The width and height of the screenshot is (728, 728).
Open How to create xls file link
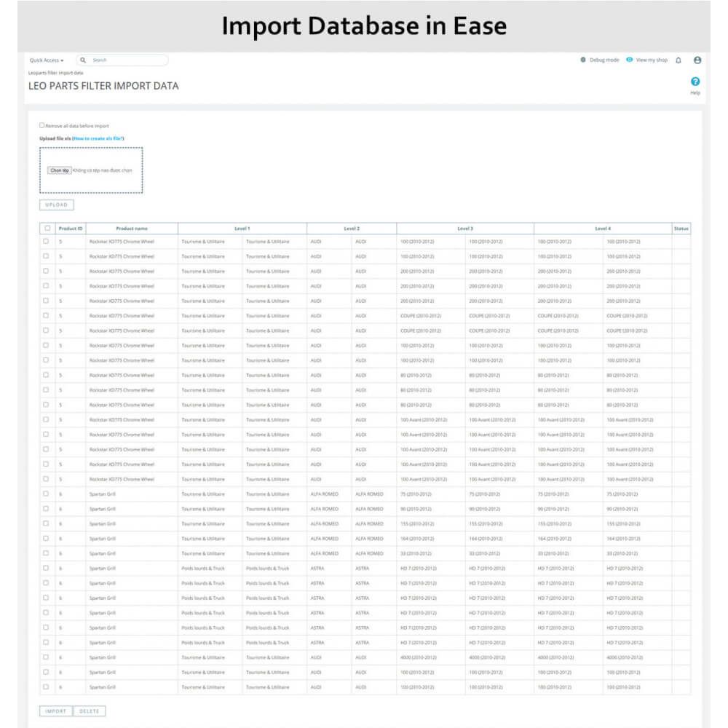pyautogui.click(x=98, y=138)
